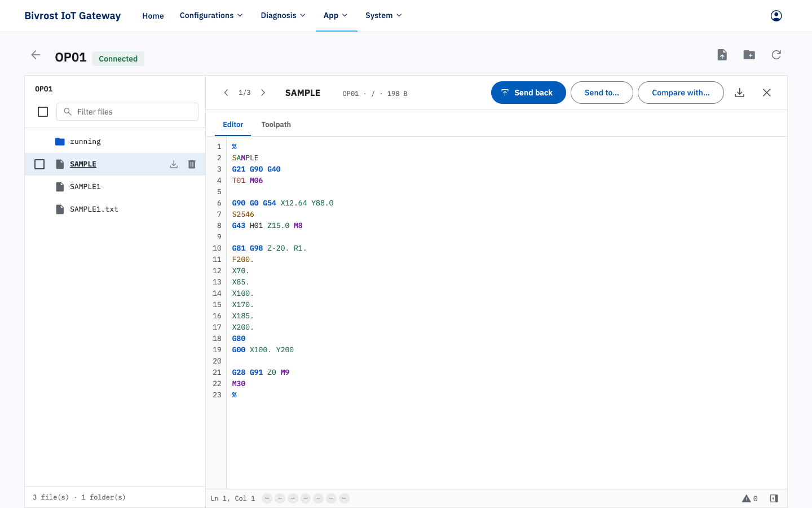This screenshot has height=508, width=812.
Task: Click the Send back button
Action: 528,93
